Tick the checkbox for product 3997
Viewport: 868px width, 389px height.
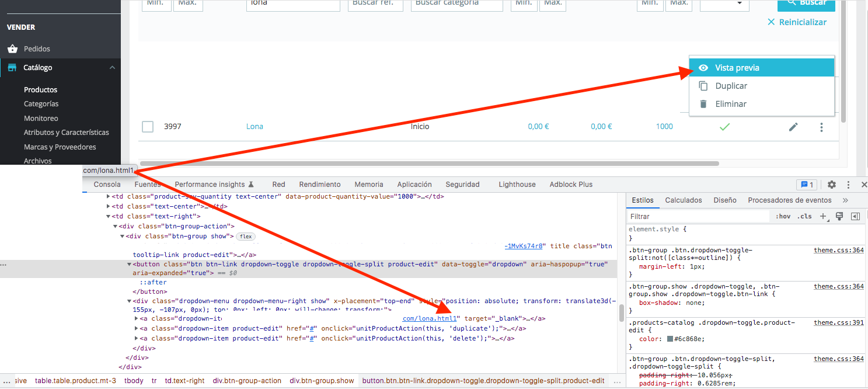point(148,127)
